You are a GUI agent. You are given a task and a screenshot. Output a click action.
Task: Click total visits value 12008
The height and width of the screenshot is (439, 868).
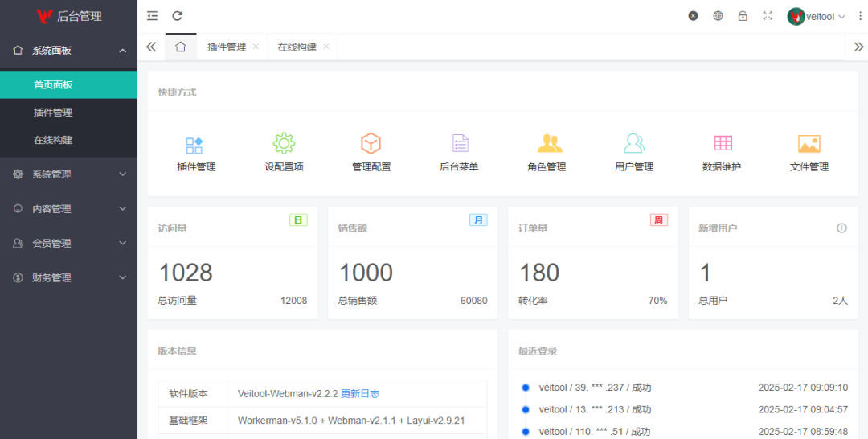coord(293,301)
